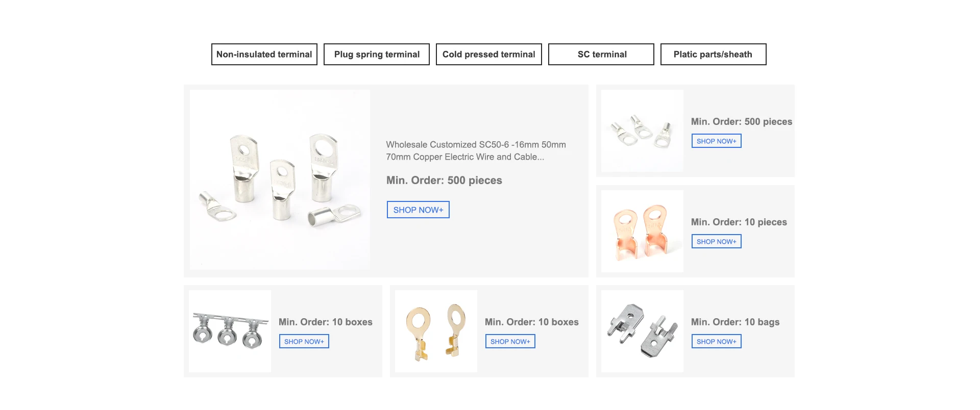
Task: Open the chained ring terminal strip image
Action: (x=230, y=331)
